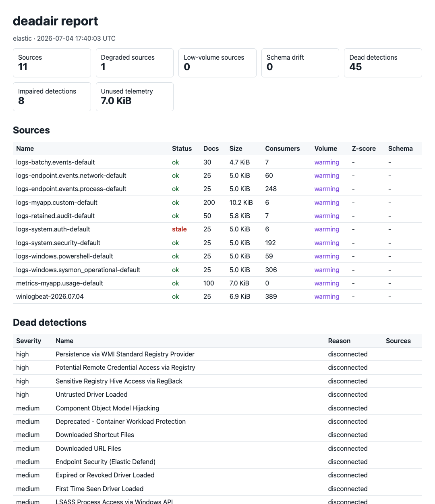Click the Status column header
The image size is (435, 504).
coord(182,148)
